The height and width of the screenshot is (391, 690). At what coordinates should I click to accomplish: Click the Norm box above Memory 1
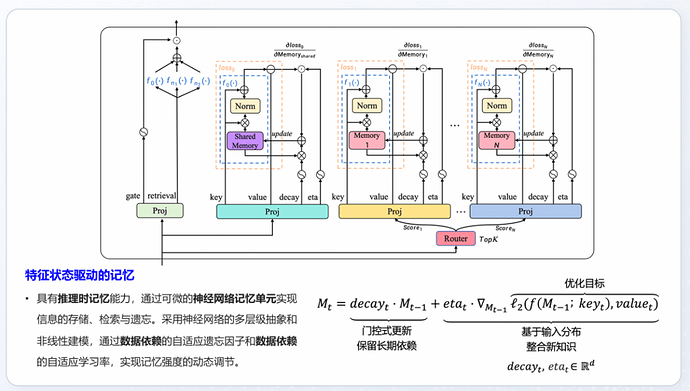(367, 106)
